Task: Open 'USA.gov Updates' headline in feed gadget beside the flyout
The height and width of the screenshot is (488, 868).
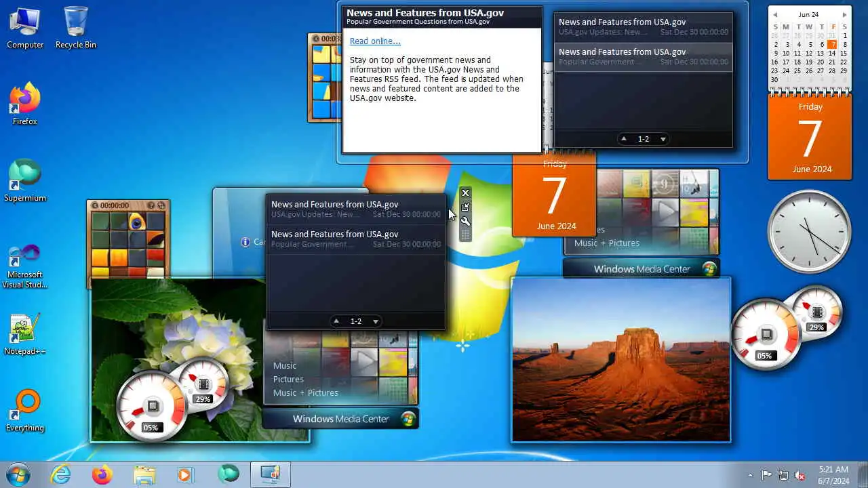Action: (x=643, y=27)
